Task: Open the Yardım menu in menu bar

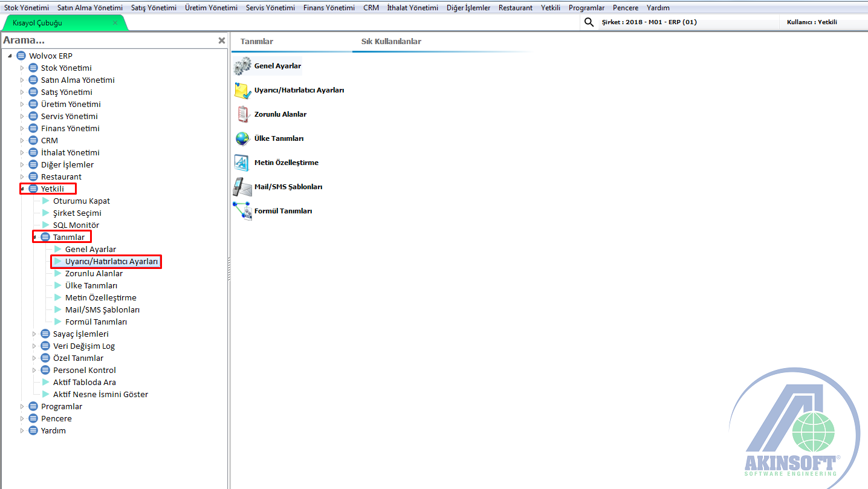Action: coord(658,8)
